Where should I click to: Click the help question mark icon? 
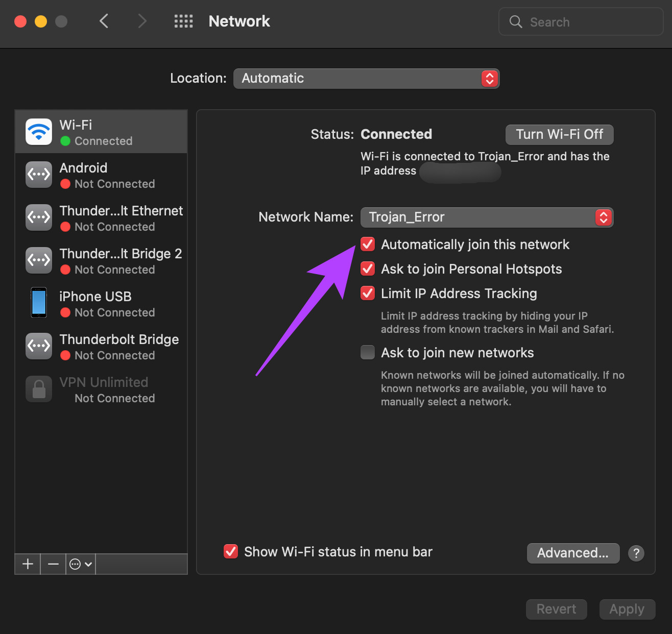[636, 553]
